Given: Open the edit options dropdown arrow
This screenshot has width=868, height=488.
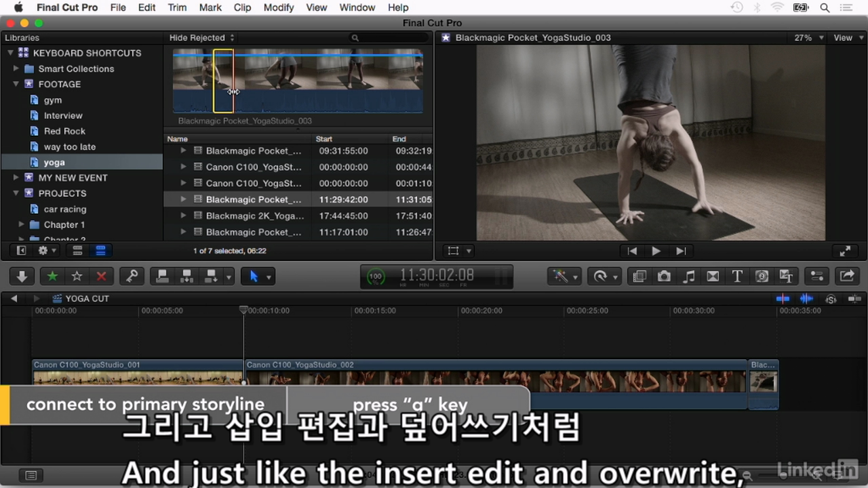Looking at the screenshot, I should (x=229, y=277).
